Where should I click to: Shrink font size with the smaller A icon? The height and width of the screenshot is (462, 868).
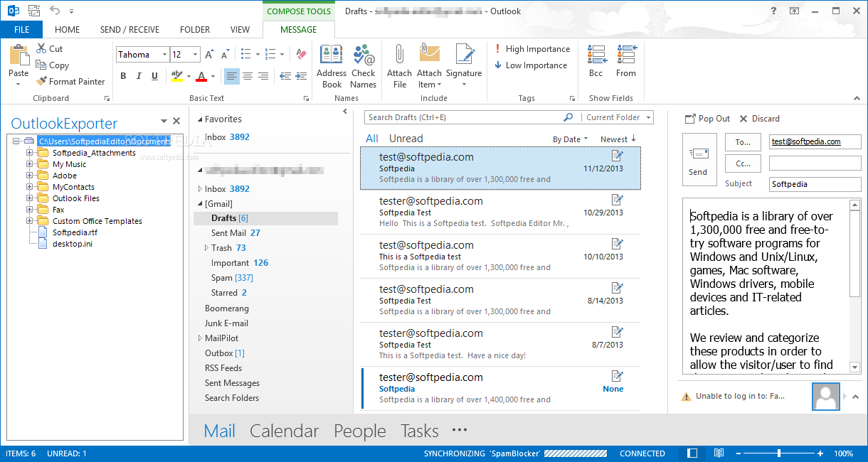(x=224, y=55)
